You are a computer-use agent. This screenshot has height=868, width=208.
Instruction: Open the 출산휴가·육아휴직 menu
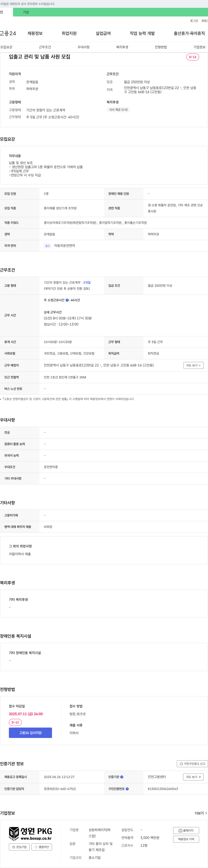tap(189, 33)
